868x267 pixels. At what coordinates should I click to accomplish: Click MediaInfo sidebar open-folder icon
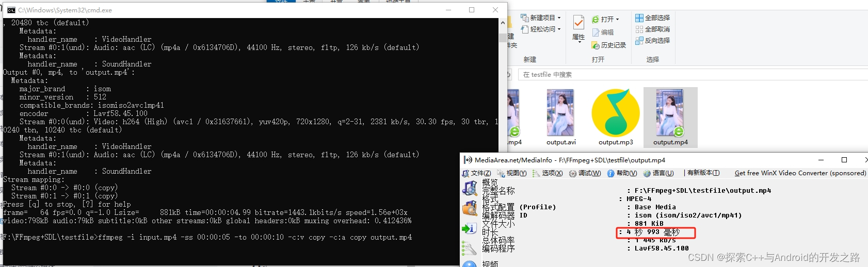(470, 208)
